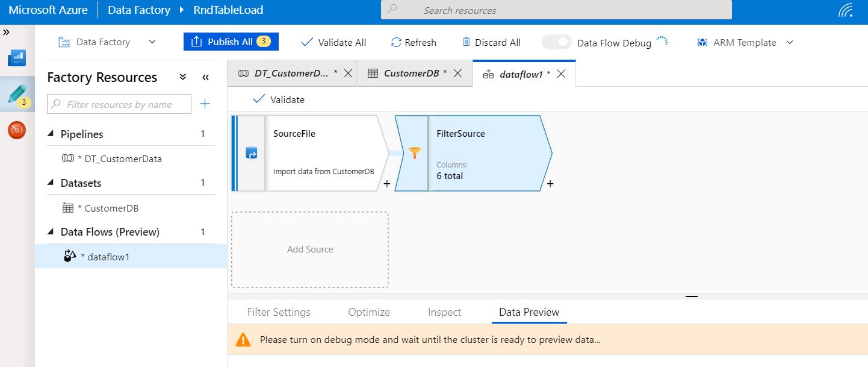This screenshot has height=367, width=868.
Task: Open the Optimize tab
Action: pyautogui.click(x=369, y=312)
